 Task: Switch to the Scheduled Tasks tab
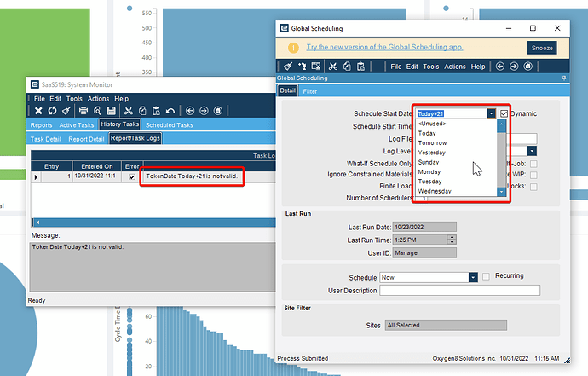[x=169, y=125]
